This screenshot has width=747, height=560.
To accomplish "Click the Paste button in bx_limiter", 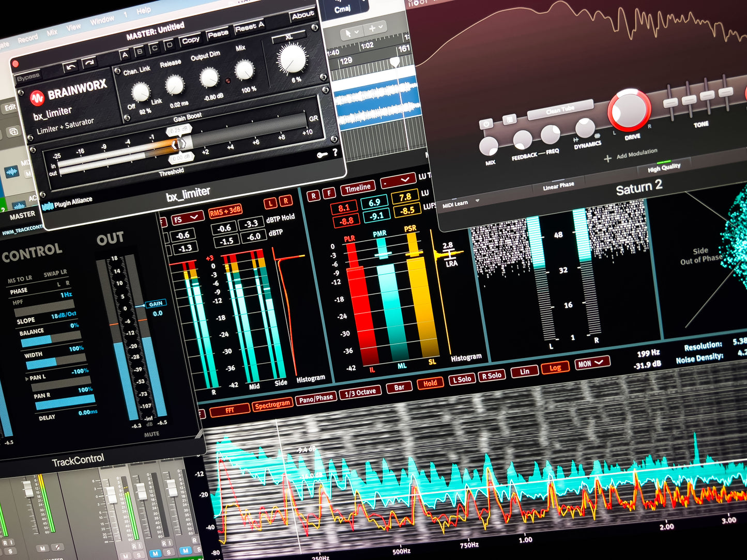I will (218, 34).
